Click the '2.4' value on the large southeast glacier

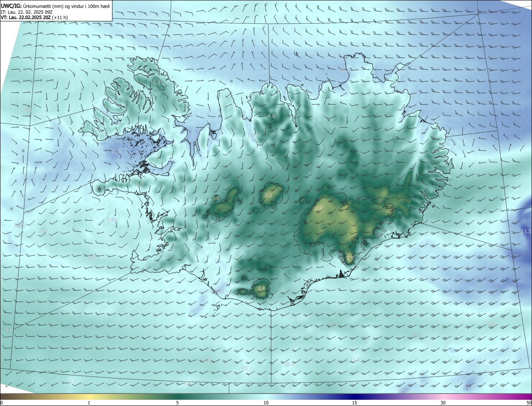[x=319, y=208]
